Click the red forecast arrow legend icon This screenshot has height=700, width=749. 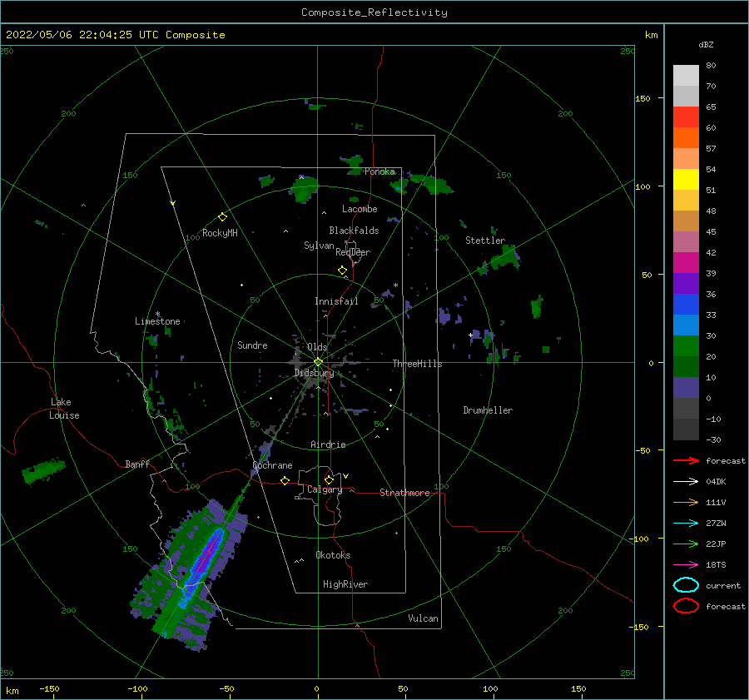pos(686,460)
